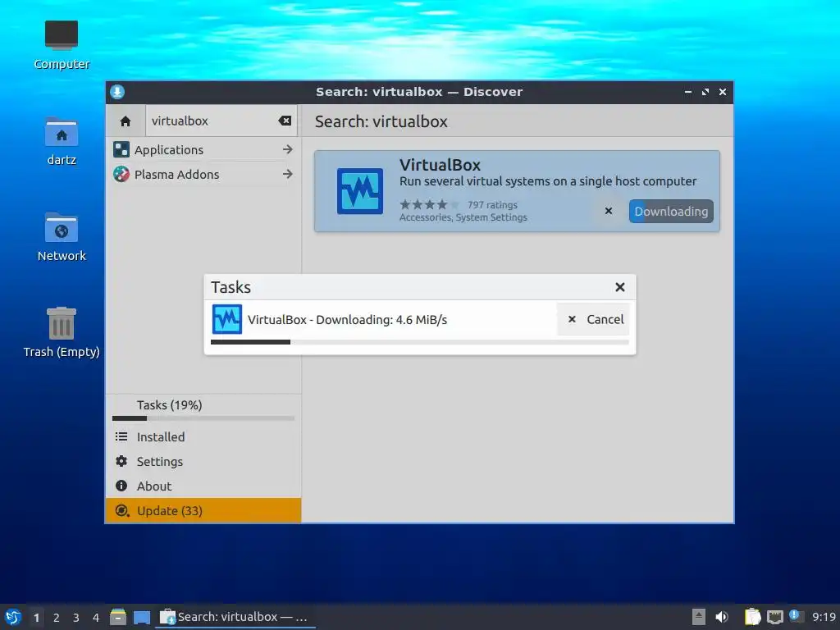The image size is (840, 630).
Task: Click the VirtualBox icon in Tasks
Action: (227, 319)
